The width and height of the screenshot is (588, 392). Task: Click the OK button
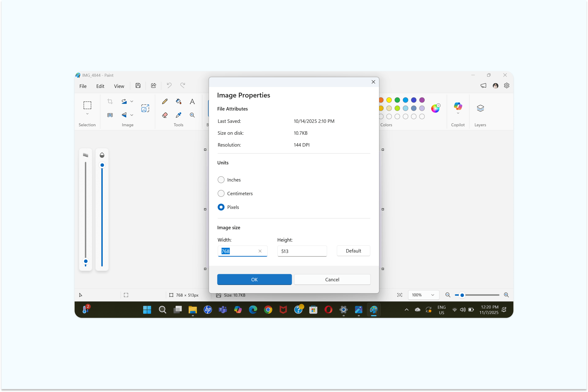[254, 279]
